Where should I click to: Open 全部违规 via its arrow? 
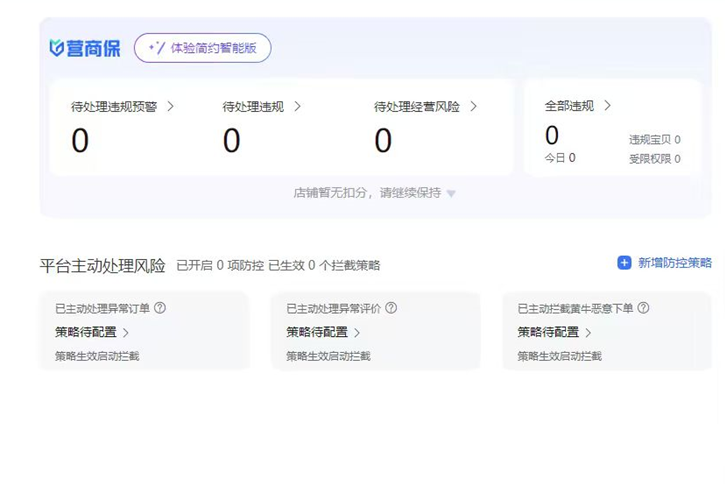608,106
